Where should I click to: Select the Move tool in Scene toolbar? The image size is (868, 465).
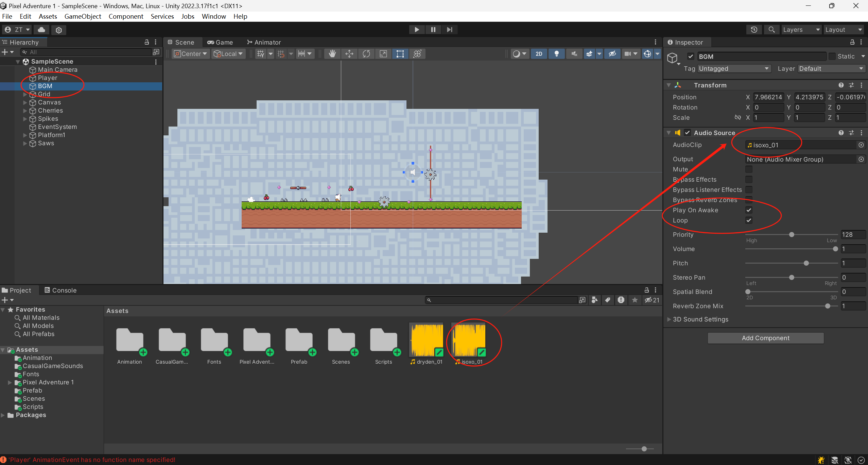coord(349,54)
